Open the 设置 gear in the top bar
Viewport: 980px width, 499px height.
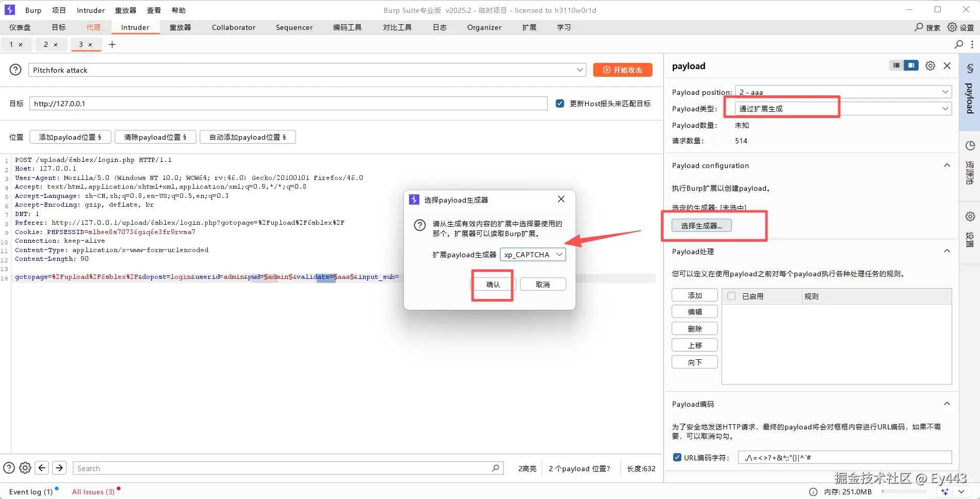tap(952, 27)
